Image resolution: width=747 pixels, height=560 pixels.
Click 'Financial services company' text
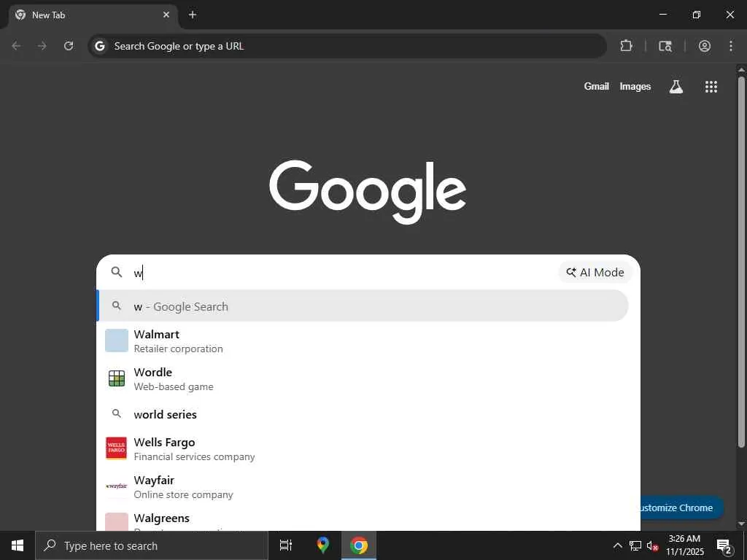point(194,456)
